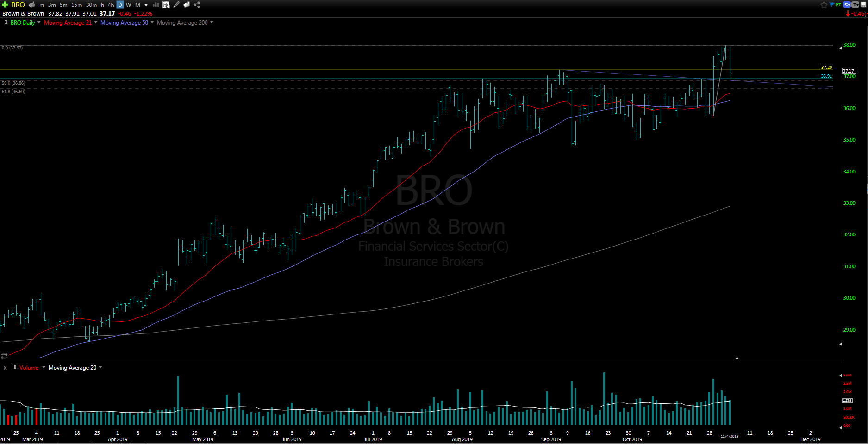Select the 3m timeframe
The height and width of the screenshot is (444, 868).
pos(52,5)
